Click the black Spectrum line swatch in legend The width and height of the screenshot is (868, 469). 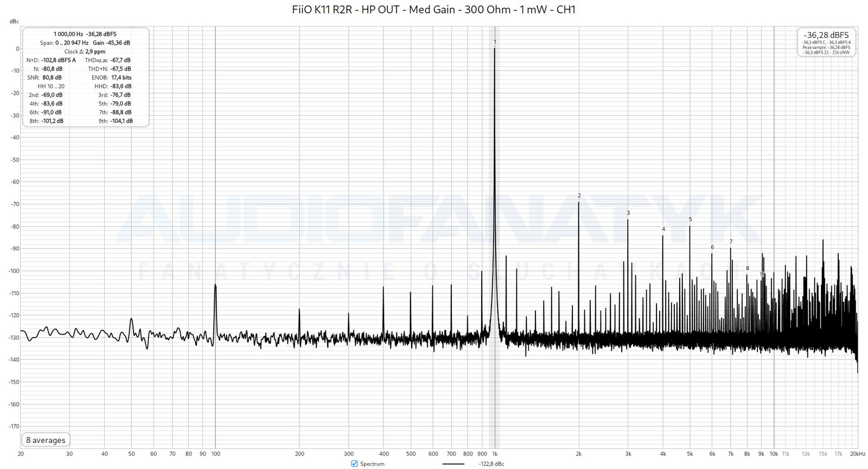[x=453, y=464]
